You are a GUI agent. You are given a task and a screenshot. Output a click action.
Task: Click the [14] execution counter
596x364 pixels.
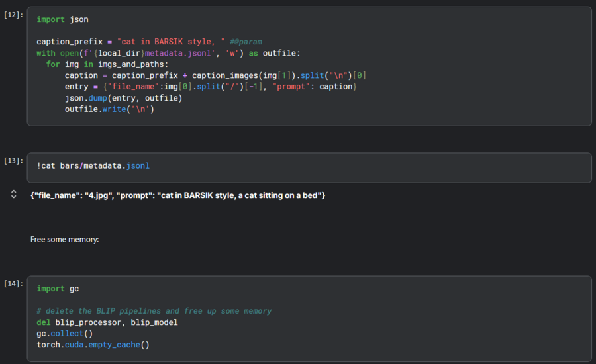[x=13, y=283]
